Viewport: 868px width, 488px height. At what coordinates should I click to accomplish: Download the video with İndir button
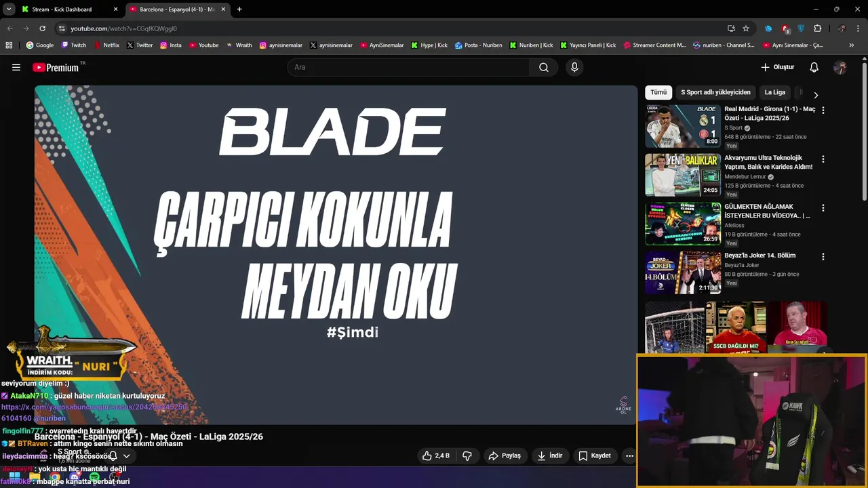[x=549, y=455]
